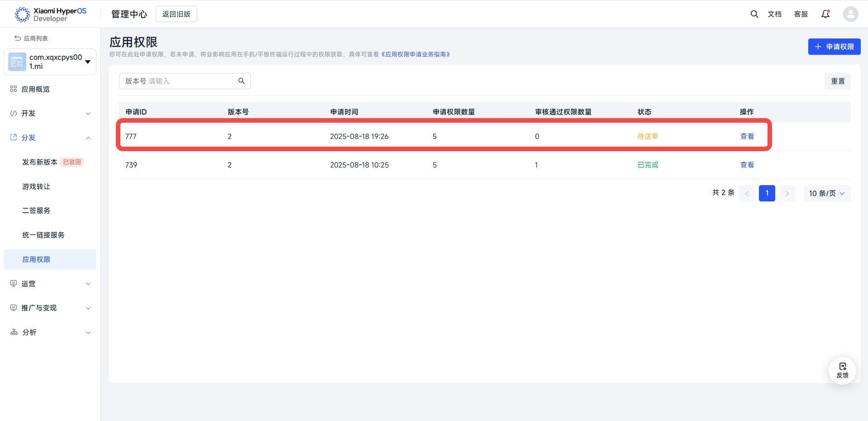Click the Xiaomi HyperOS Developer logo

pos(50,14)
